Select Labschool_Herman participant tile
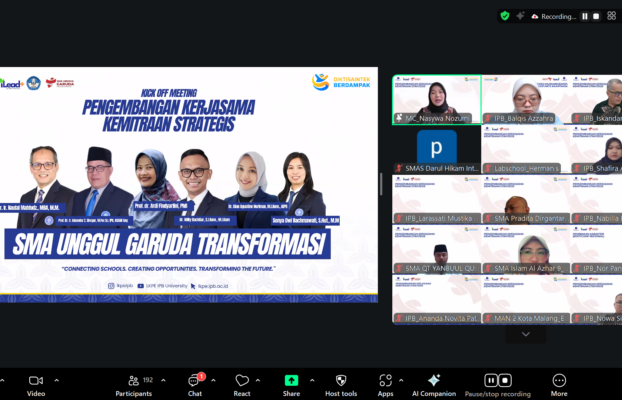Image resolution: width=622 pixels, height=400 pixels. 526,150
